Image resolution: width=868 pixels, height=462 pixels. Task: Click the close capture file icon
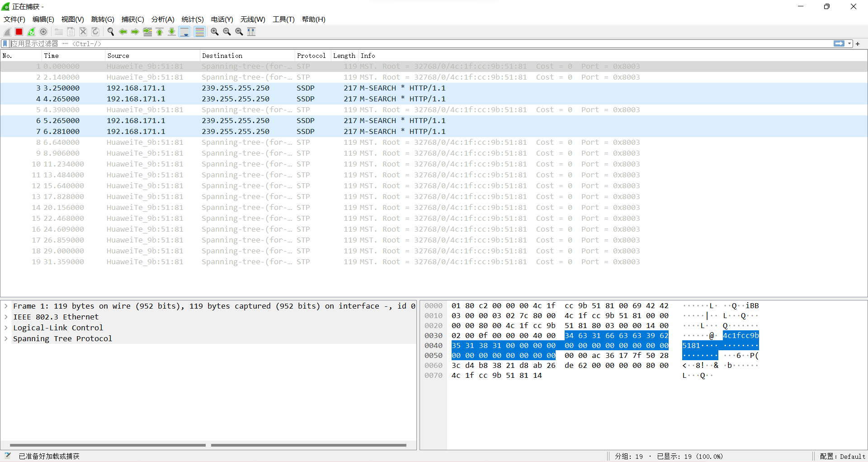[83, 32]
